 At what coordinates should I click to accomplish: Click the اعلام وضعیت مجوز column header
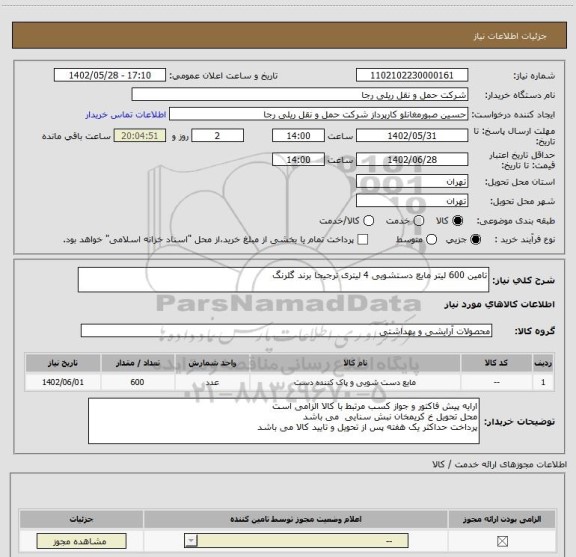coord(296,519)
